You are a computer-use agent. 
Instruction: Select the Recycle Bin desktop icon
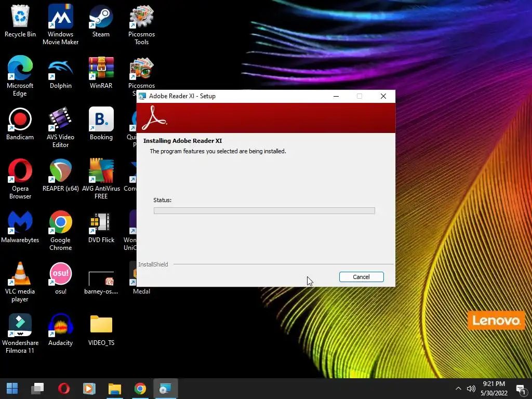[20, 21]
